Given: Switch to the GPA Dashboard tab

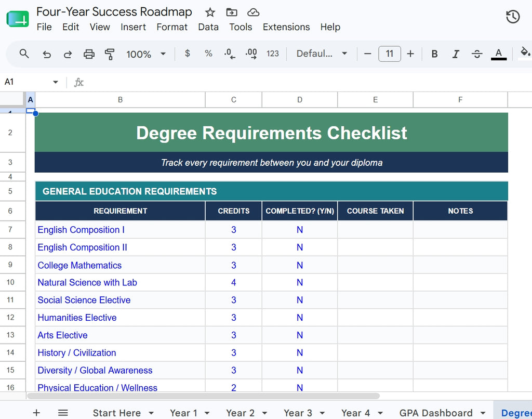Looking at the screenshot, I should pyautogui.click(x=436, y=413).
